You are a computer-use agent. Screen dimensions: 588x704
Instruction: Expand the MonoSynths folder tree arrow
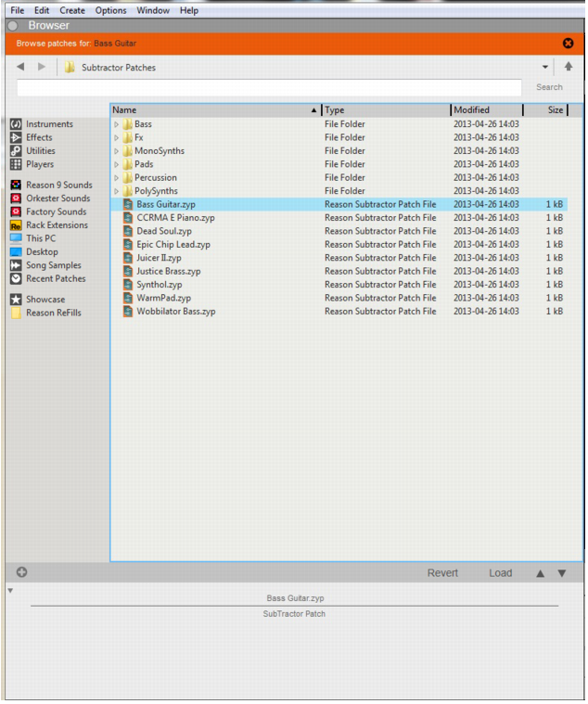click(x=117, y=151)
